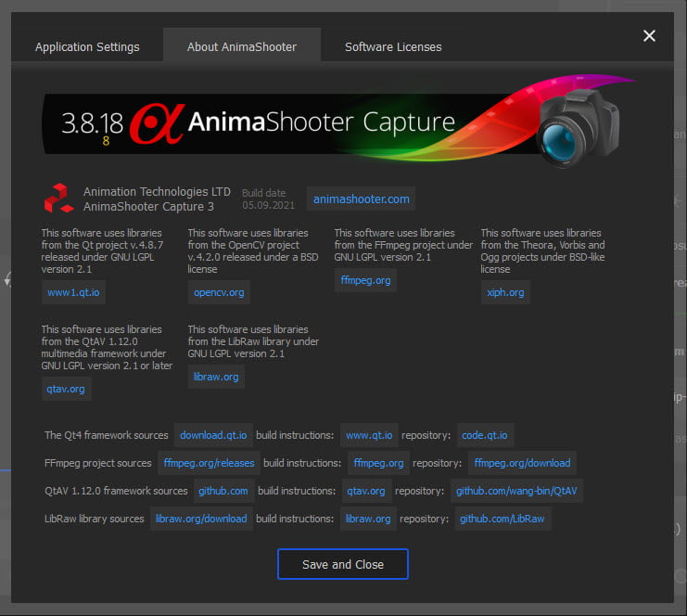Click 'The Qt4 framework sources' label
The width and height of the screenshot is (687, 616).
(x=106, y=435)
